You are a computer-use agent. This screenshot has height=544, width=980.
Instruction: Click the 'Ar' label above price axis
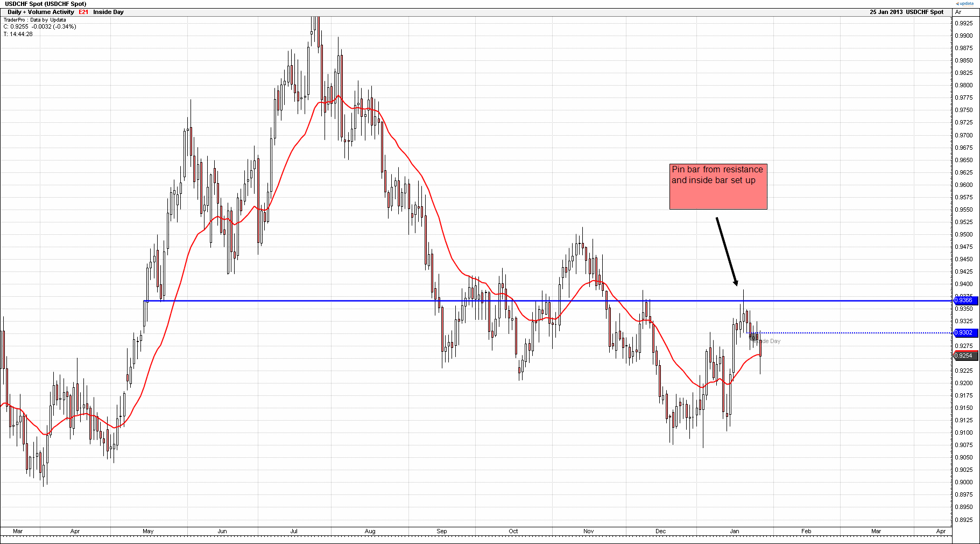(958, 12)
